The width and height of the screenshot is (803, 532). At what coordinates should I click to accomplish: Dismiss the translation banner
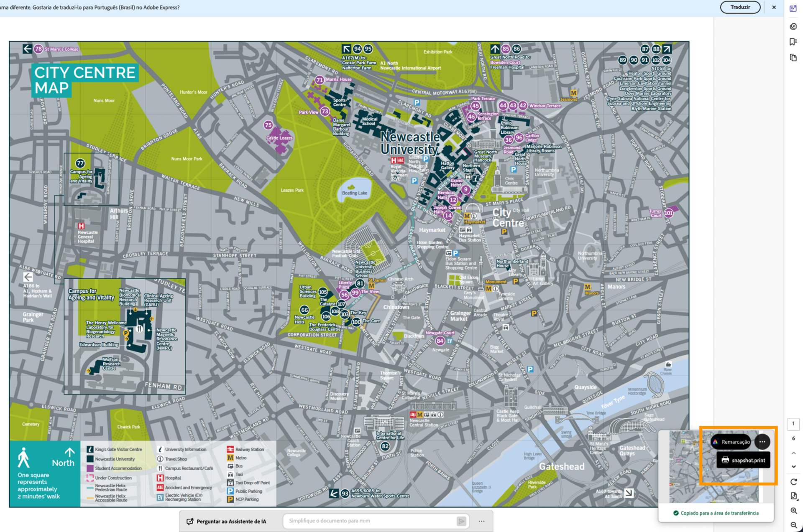pyautogui.click(x=774, y=7)
